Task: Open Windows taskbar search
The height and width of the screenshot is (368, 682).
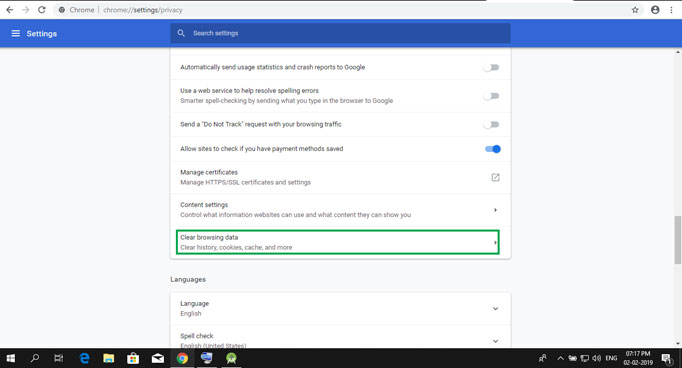Action: click(x=34, y=358)
